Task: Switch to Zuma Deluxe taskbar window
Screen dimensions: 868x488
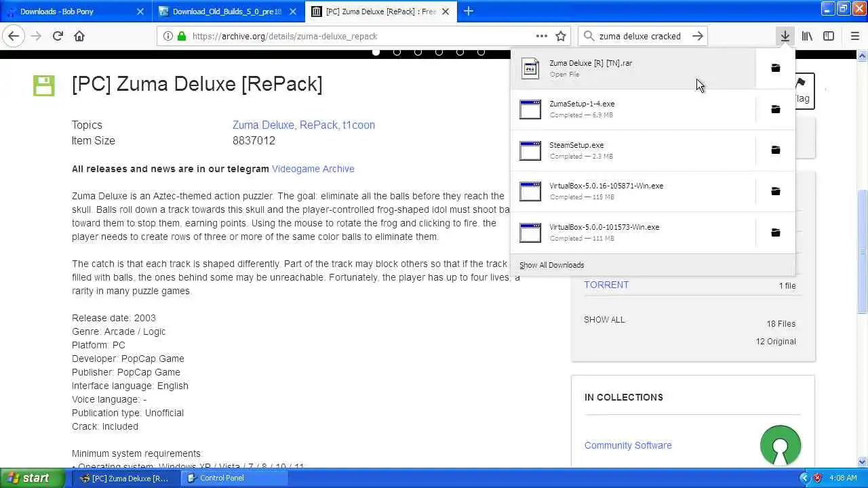Action: coord(125,478)
